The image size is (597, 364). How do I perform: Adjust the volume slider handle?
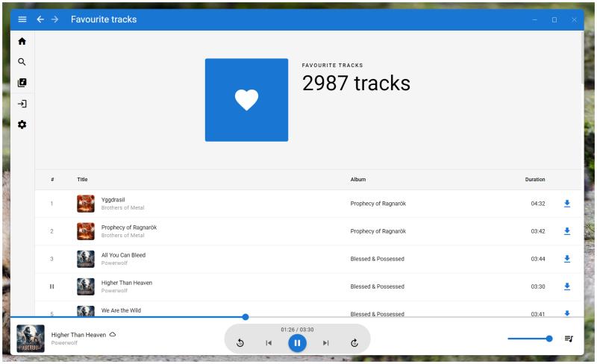[x=549, y=339]
